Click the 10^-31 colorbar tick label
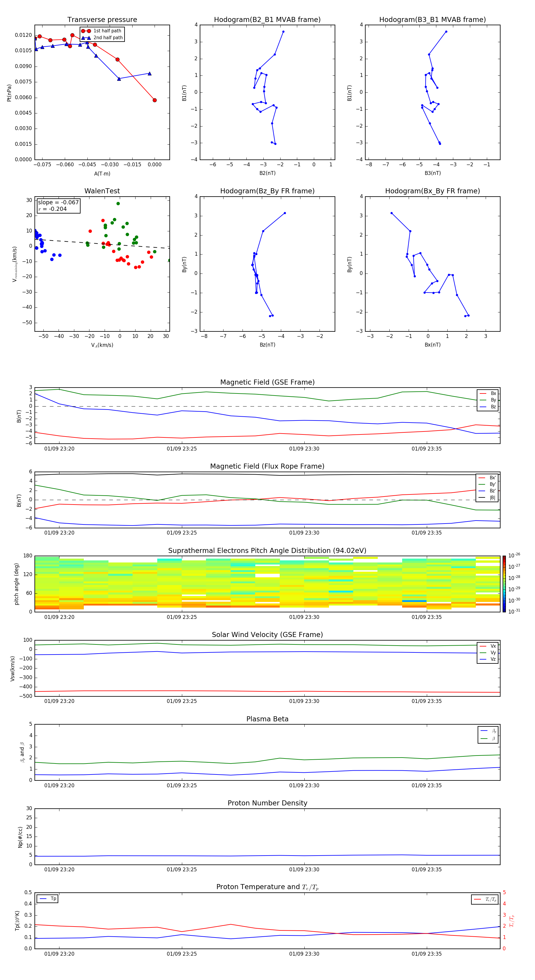The height and width of the screenshot is (980, 535). pyautogui.click(x=514, y=611)
